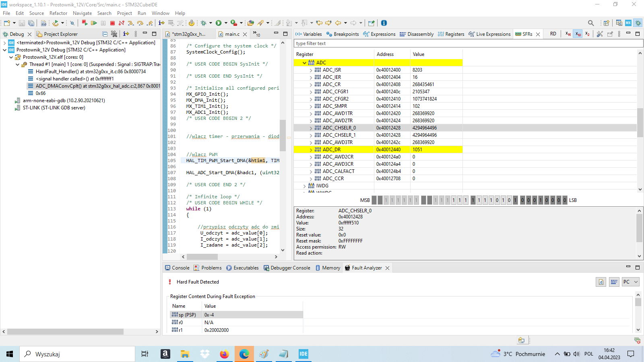Resume the suspended program

(x=94, y=23)
